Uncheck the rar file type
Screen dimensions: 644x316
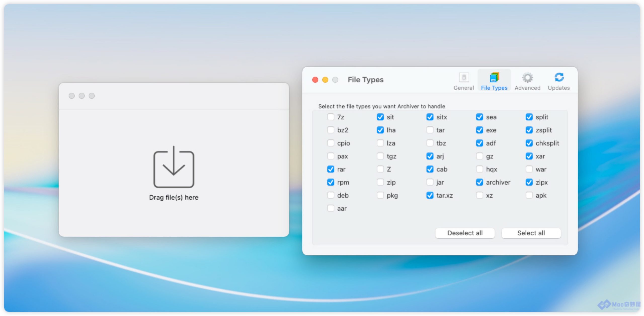coord(331,169)
